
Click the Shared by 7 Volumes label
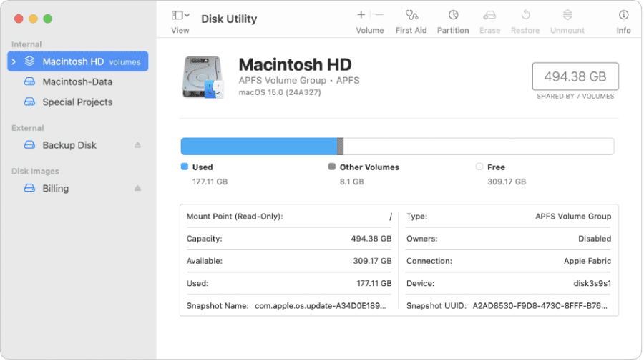575,97
